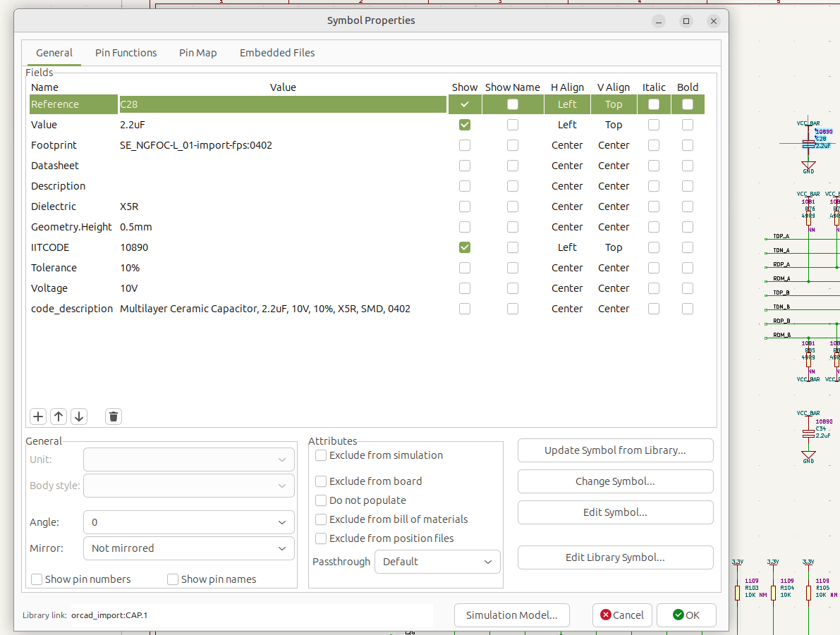Select the C28 capacitor symbol in schematic
Viewport: 840px width, 635px height.
click(x=808, y=144)
